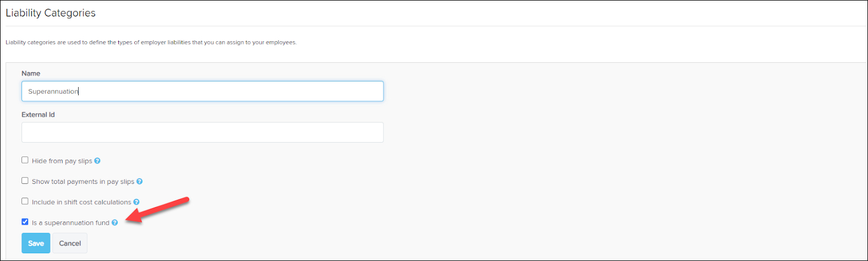The image size is (868, 261).
Task: Click the Name field label
Action: (31, 73)
